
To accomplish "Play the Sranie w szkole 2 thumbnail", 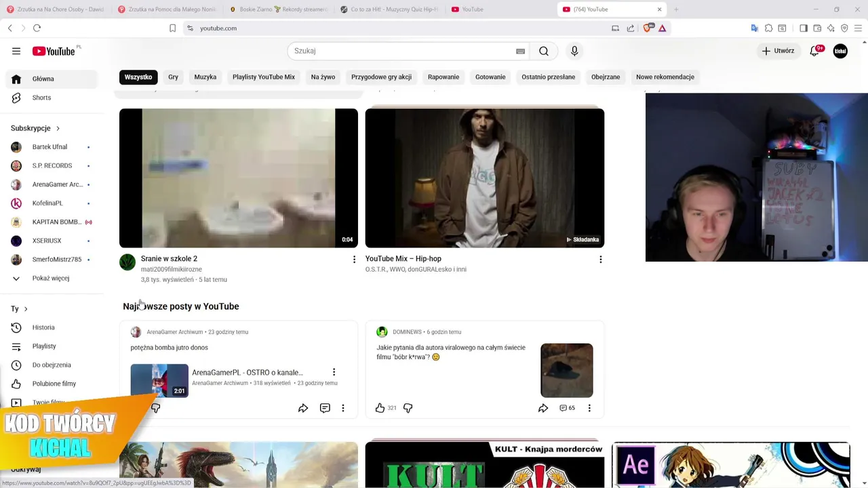I will click(x=239, y=178).
